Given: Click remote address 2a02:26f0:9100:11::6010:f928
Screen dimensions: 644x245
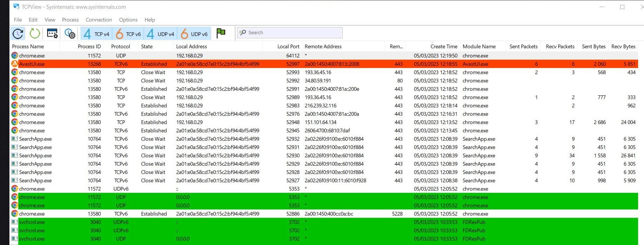Looking at the screenshot, I should [x=335, y=181].
